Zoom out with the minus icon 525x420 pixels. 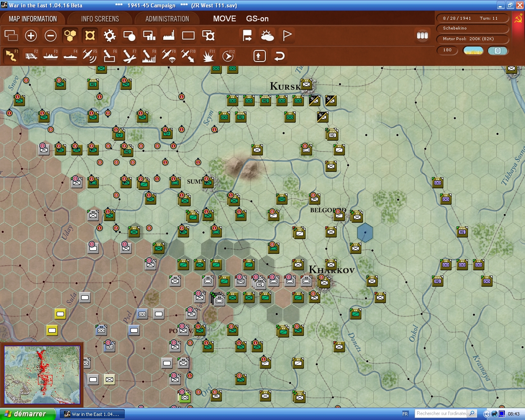(50, 36)
